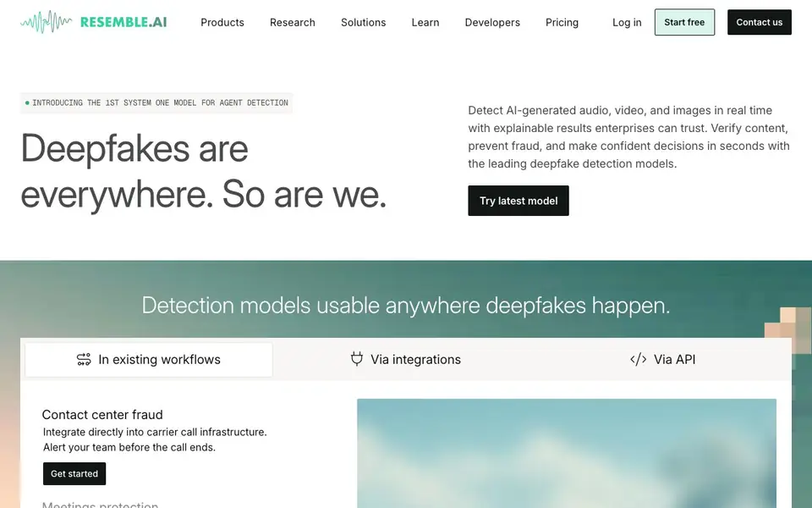
Task: Click the Resemble.AI waveform logo
Action: 46,22
